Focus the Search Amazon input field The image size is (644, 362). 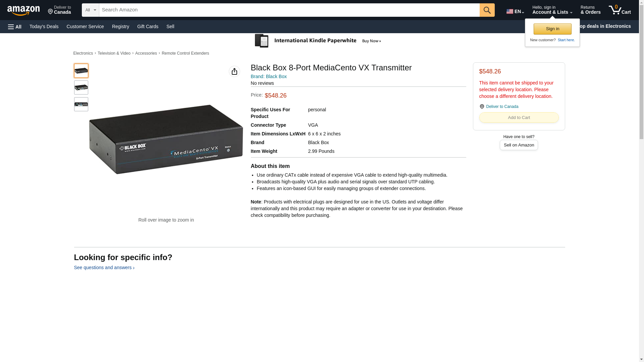tap(288, 10)
